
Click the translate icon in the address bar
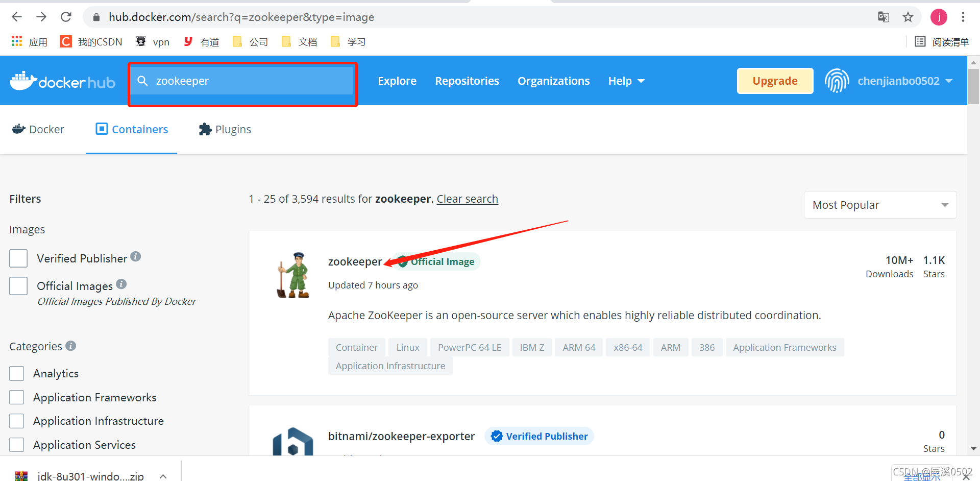883,17
